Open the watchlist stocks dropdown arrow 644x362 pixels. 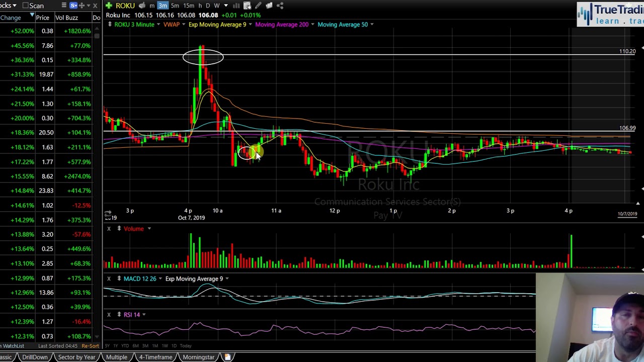pos(14,6)
